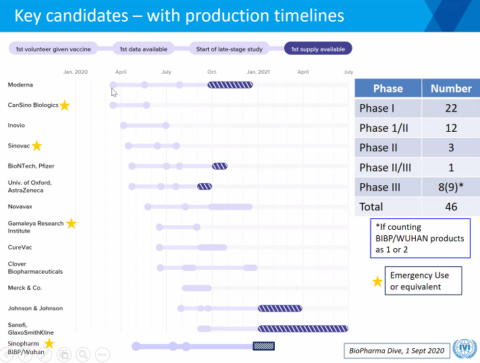480x363 pixels.
Task: Click the Phase III row in table
Action: coord(417,187)
